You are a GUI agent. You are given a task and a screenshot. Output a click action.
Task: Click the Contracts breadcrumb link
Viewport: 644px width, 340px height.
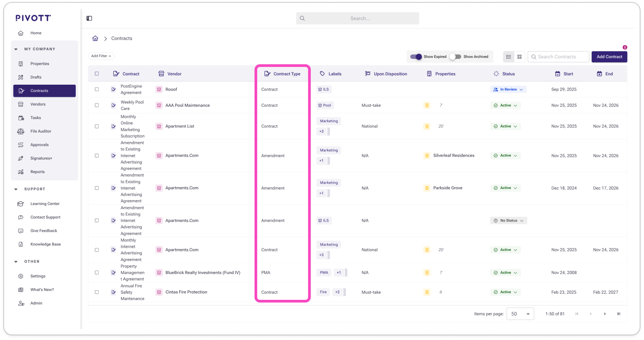(122, 38)
